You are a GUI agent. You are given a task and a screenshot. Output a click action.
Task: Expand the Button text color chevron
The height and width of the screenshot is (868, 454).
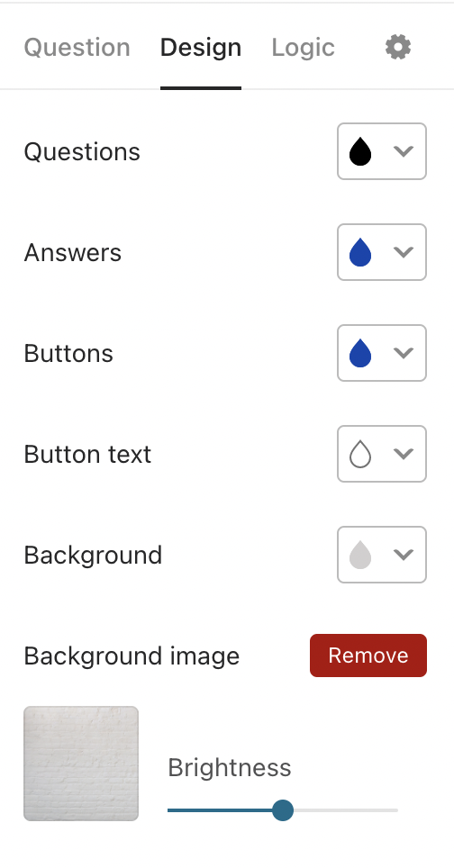tap(404, 454)
